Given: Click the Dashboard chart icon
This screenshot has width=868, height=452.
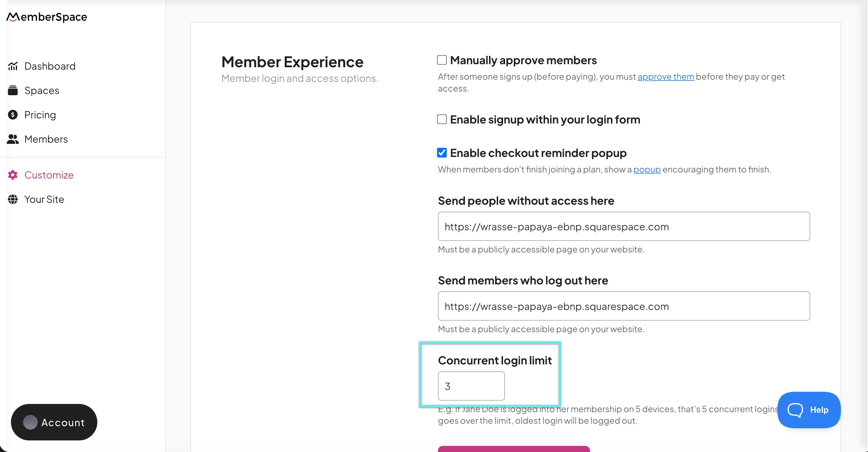Looking at the screenshot, I should [13, 66].
